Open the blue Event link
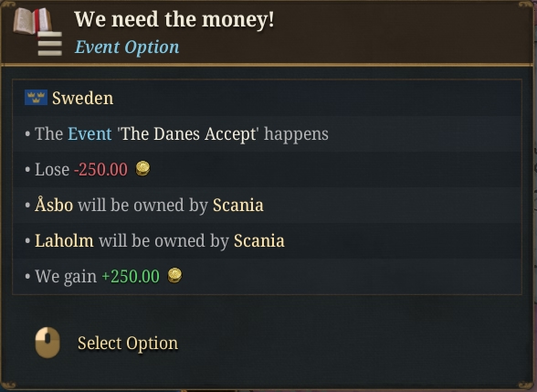 pos(89,133)
